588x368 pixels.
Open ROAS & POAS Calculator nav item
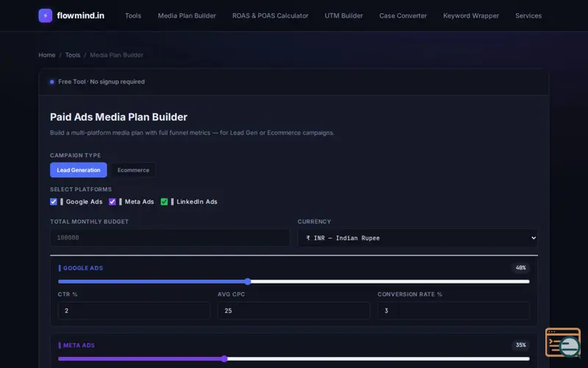pyautogui.click(x=270, y=15)
